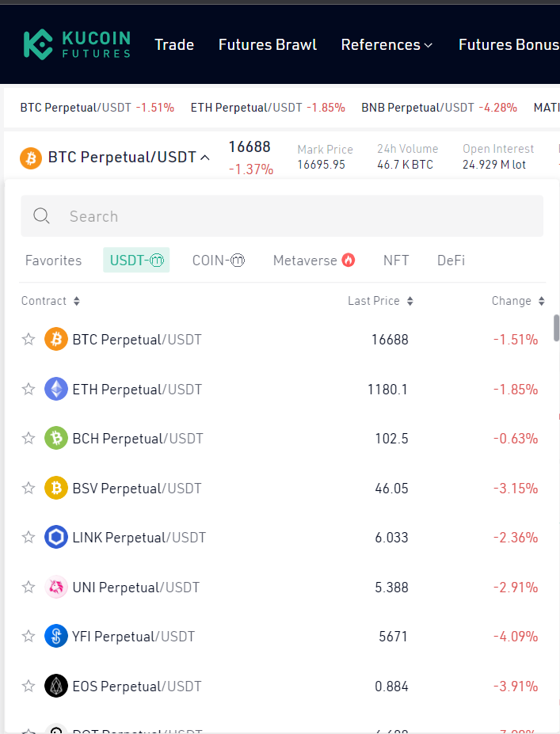The width and height of the screenshot is (560, 734).
Task: Click the Chainlink coin icon
Action: coord(56,538)
